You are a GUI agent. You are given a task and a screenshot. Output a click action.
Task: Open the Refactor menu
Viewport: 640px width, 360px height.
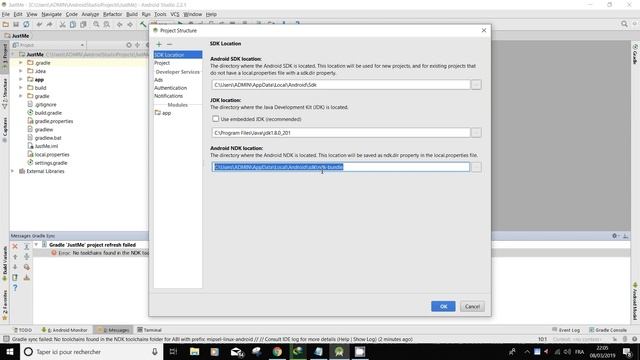pos(112,14)
